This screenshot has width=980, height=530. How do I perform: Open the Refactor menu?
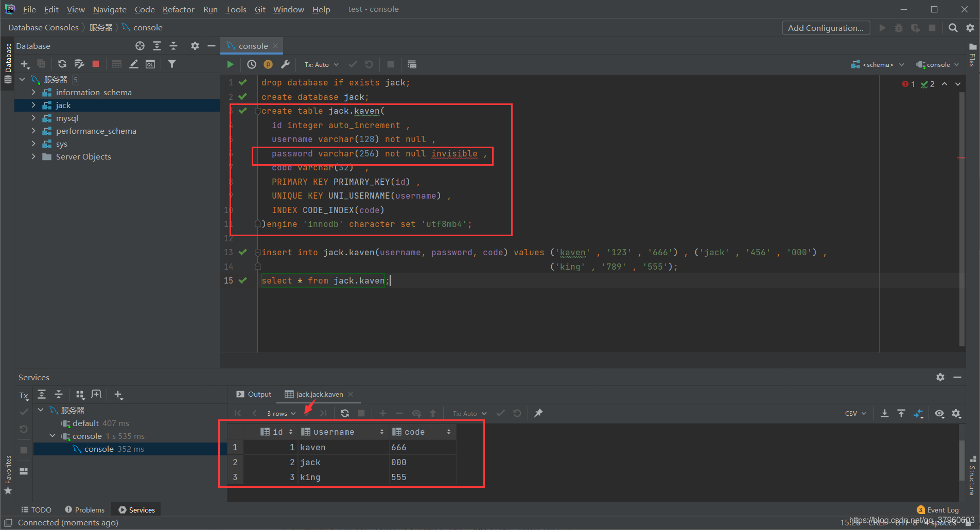(179, 9)
